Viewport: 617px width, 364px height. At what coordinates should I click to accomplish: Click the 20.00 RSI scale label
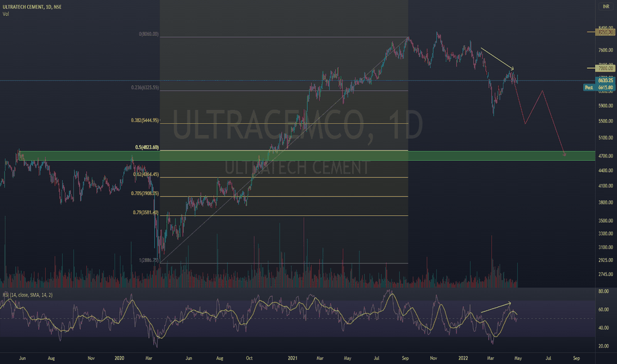(x=604, y=346)
